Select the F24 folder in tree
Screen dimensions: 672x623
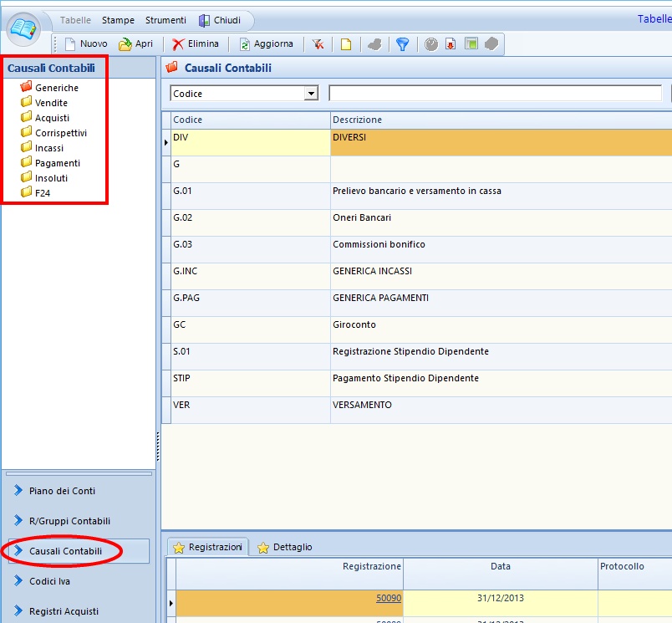(43, 193)
